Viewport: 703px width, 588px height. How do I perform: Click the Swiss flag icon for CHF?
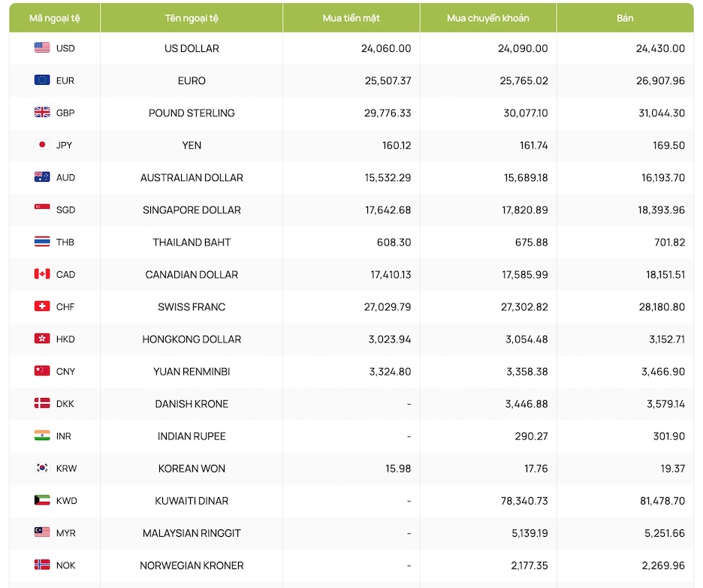click(x=42, y=306)
